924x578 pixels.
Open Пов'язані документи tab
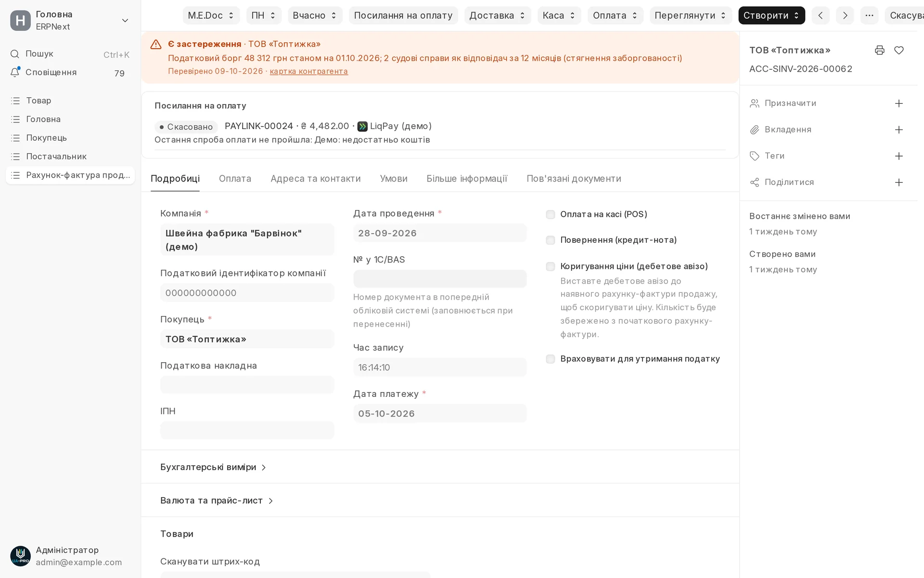pyautogui.click(x=574, y=179)
